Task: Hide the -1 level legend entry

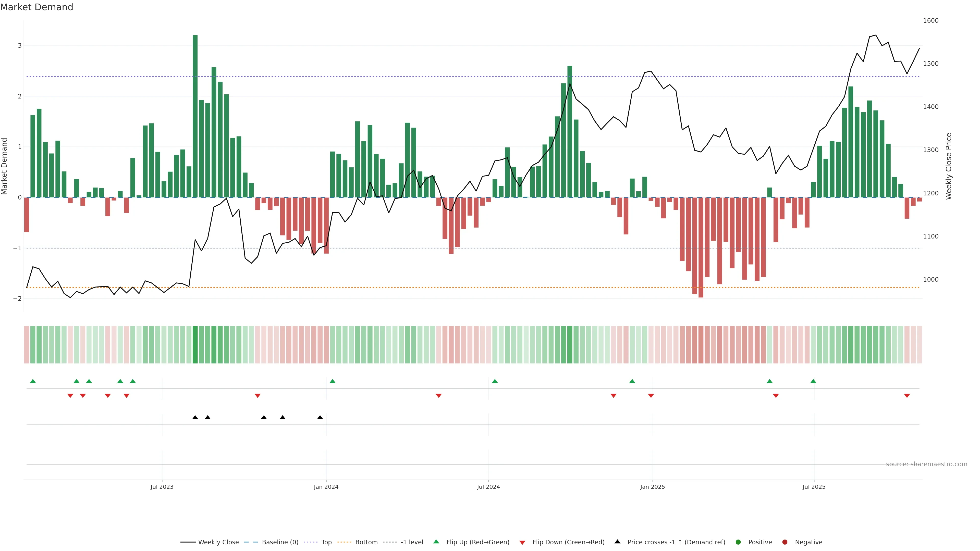Action: pos(412,542)
